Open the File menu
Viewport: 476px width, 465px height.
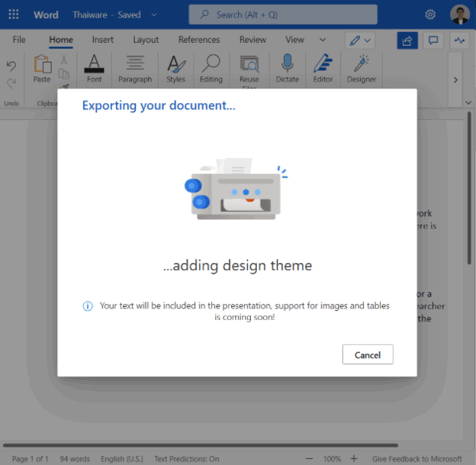click(x=19, y=40)
